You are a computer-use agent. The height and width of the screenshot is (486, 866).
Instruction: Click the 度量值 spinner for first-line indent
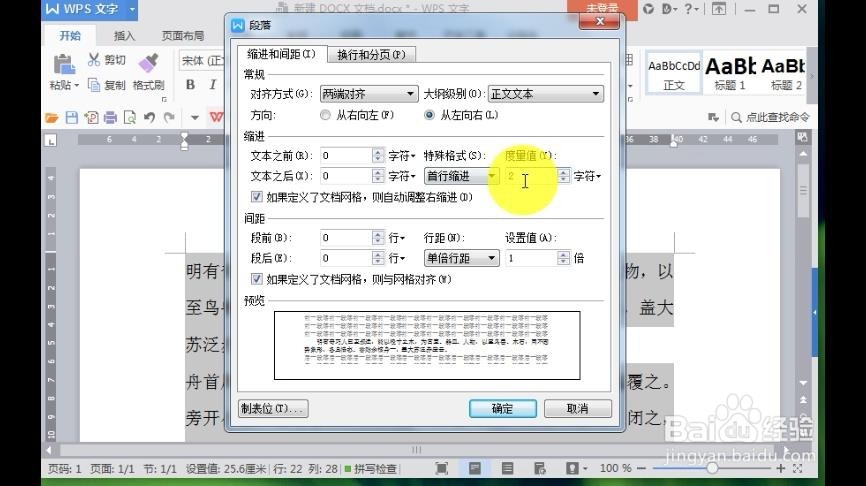tap(563, 176)
